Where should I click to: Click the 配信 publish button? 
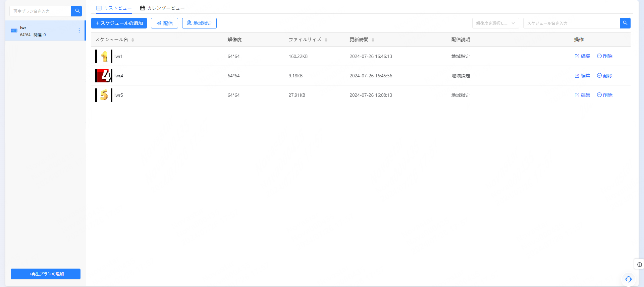pyautogui.click(x=164, y=23)
